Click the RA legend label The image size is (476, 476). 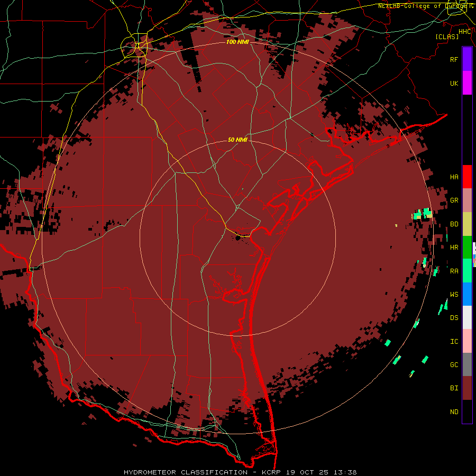click(454, 271)
